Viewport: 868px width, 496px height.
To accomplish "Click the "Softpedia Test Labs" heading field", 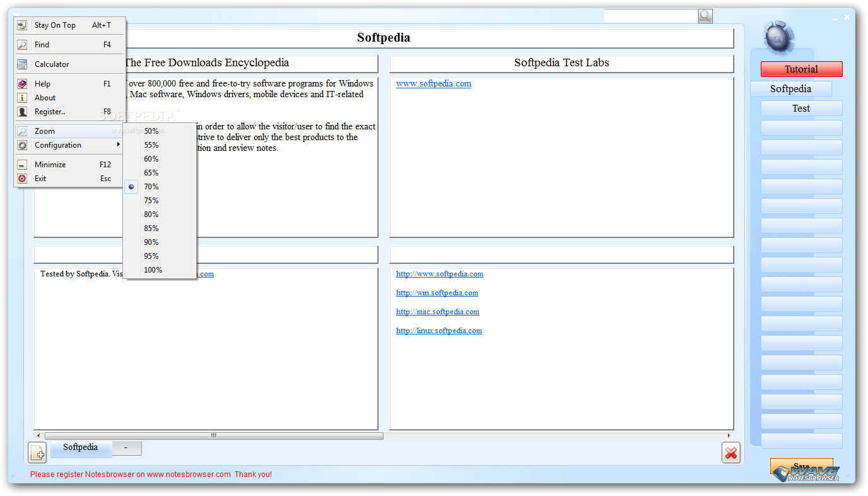I will tap(561, 63).
